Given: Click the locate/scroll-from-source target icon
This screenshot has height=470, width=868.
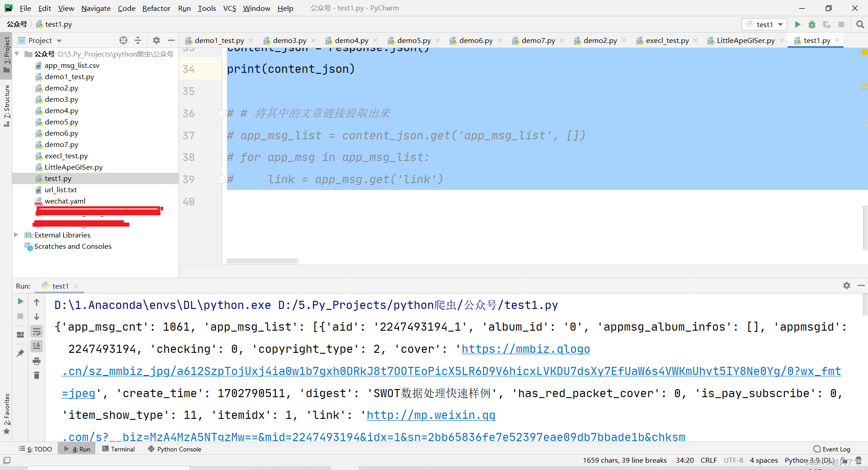Looking at the screenshot, I should coord(123,40).
